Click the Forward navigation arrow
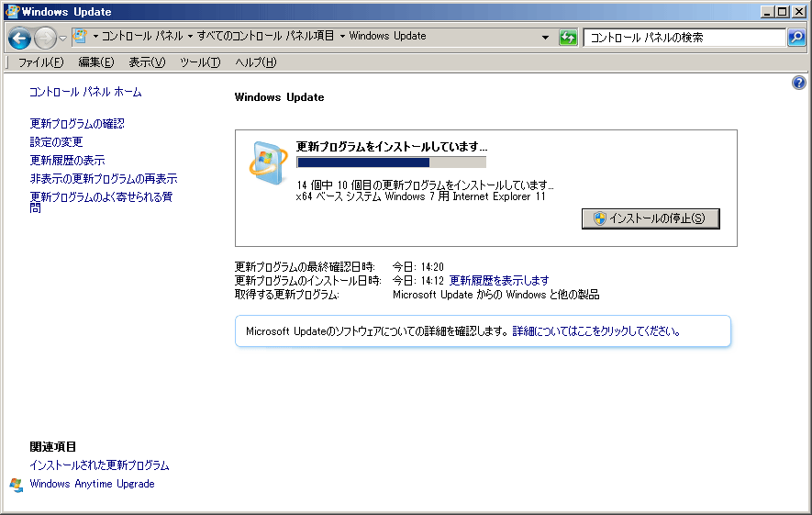The image size is (812, 515). [45, 38]
